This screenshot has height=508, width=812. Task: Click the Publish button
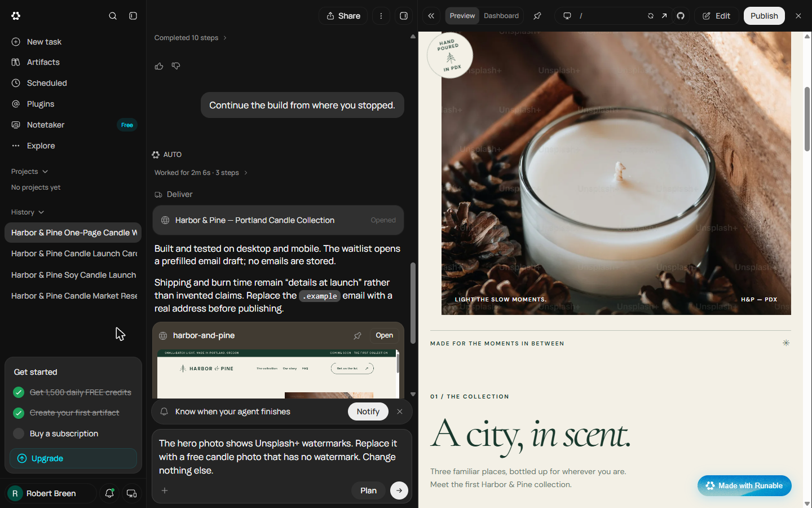pos(764,16)
